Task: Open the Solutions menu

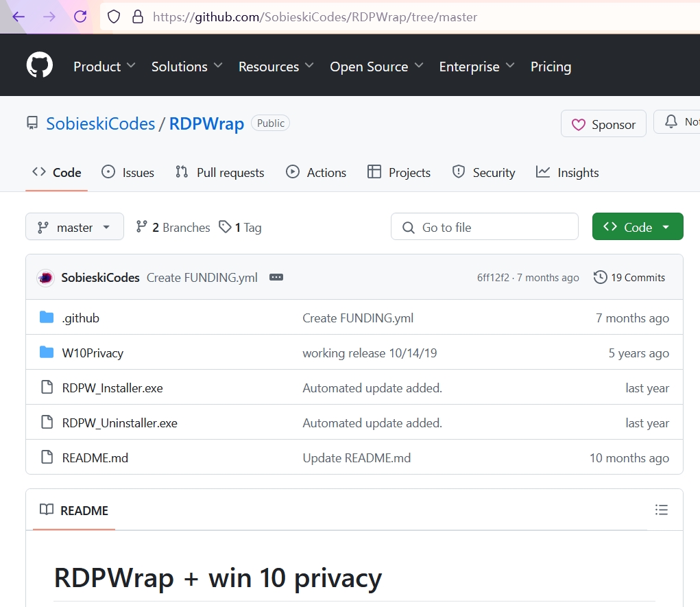Action: (186, 67)
